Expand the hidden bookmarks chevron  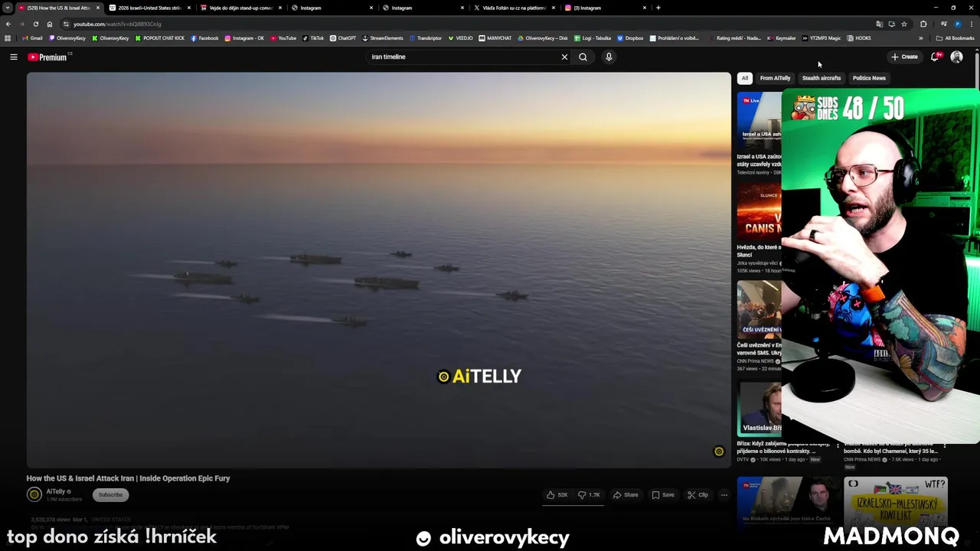(x=921, y=38)
